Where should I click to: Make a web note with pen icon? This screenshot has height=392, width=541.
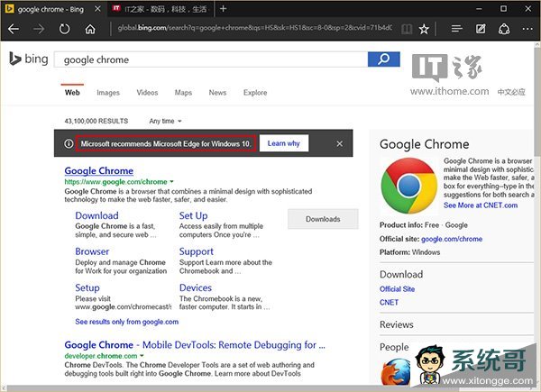[481, 29]
